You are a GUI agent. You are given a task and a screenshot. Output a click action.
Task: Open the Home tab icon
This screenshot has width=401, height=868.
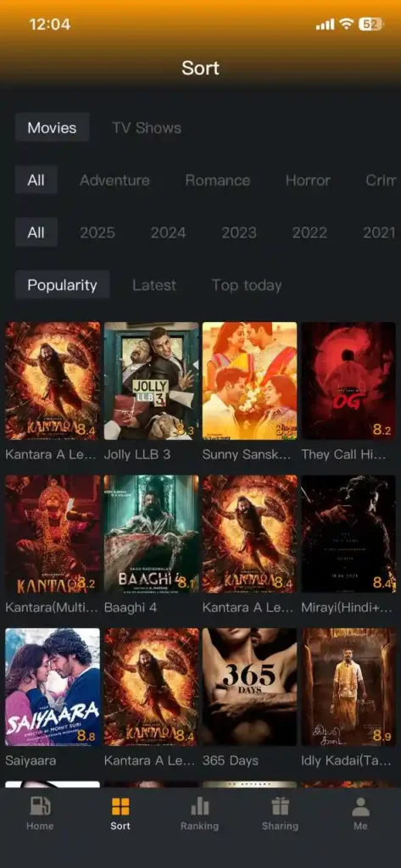click(40, 806)
